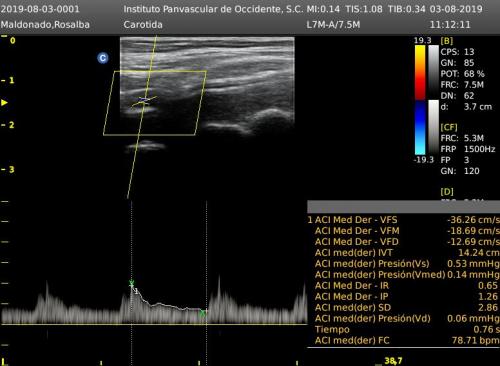Click the Doppler sample volume gate

144,101
